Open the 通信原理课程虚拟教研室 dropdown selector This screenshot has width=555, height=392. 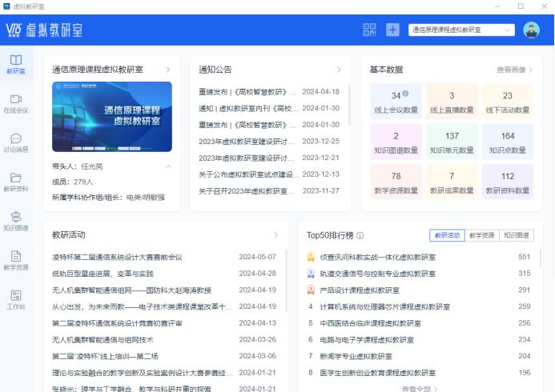tap(461, 30)
